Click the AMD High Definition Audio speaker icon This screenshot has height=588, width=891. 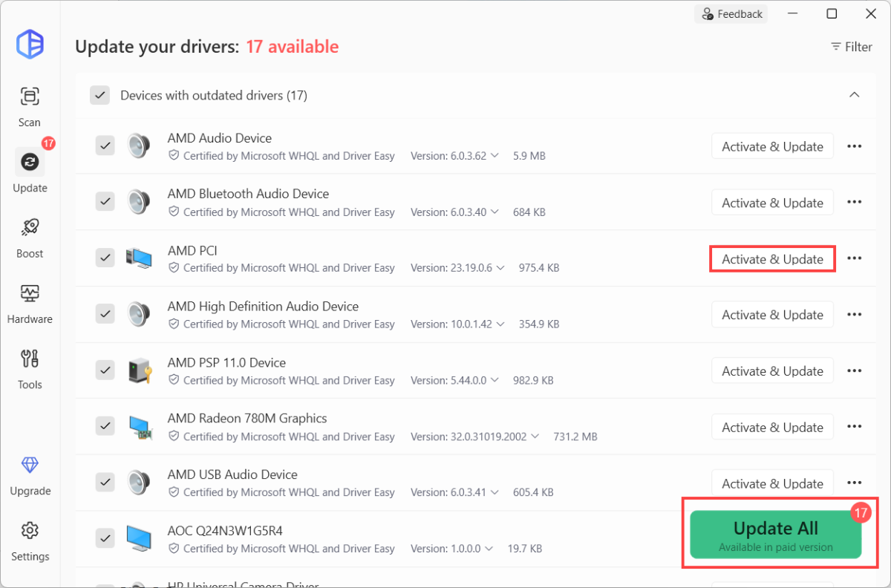(x=139, y=314)
